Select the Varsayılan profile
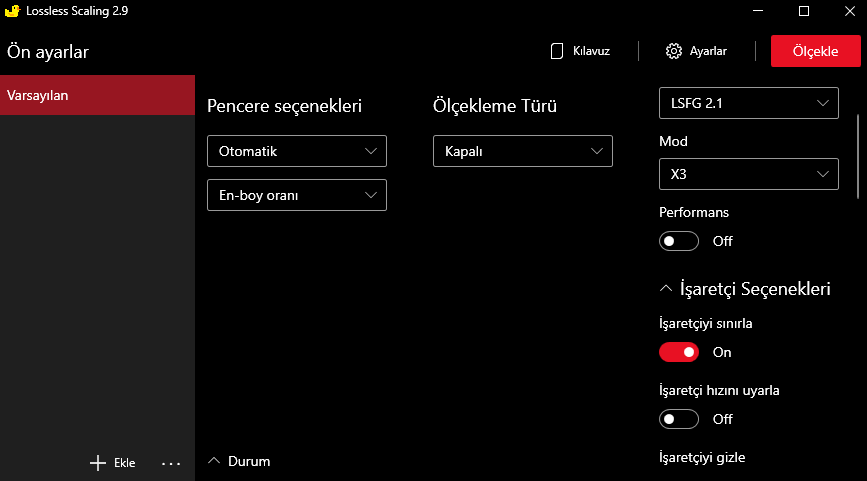Viewport: 867px width, 481px height. [x=97, y=95]
